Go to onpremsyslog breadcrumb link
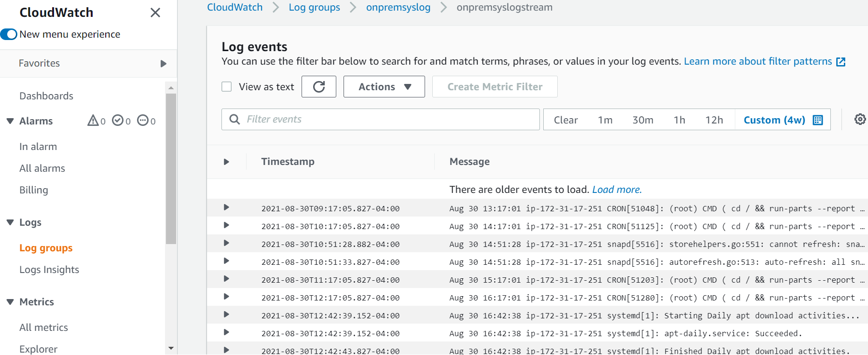Screen dimensions: 868x355 tap(398, 7)
